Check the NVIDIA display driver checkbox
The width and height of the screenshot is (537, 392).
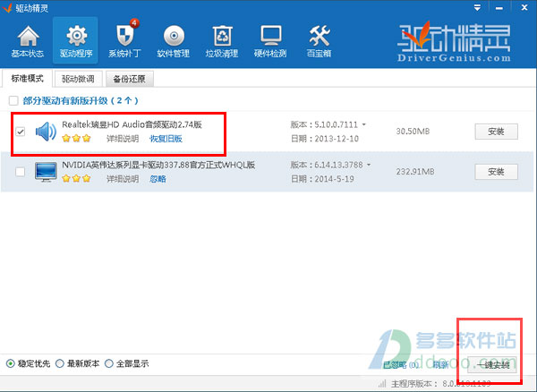21,172
